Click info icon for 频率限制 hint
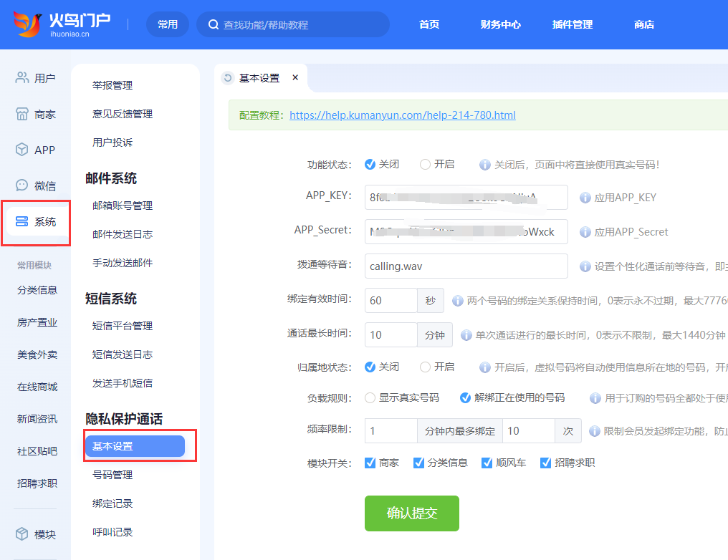The width and height of the screenshot is (728, 560). click(594, 431)
